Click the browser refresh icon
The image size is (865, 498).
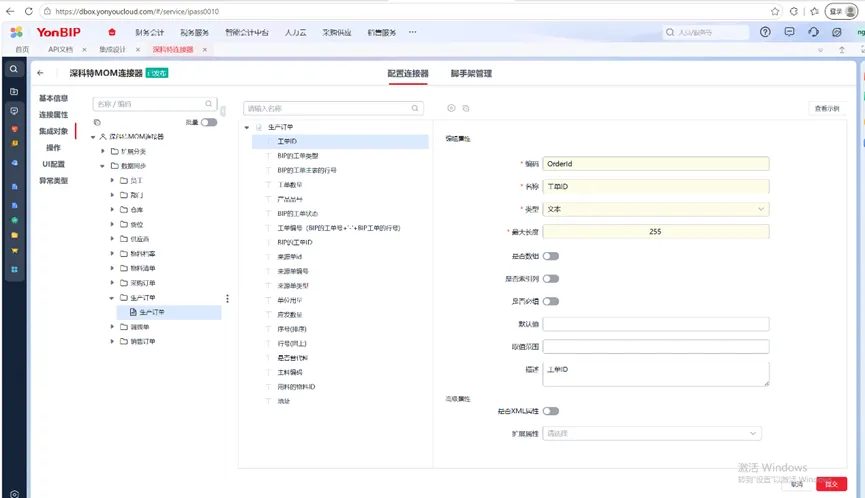(29, 11)
